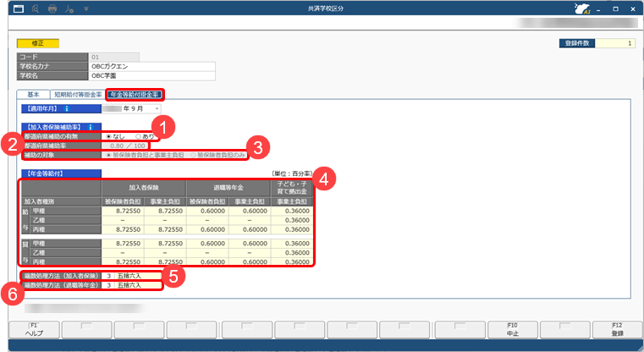Edit 給与 甲種 子ども・子育て拠出金 cell
This screenshot has height=352, width=644.
click(x=292, y=212)
